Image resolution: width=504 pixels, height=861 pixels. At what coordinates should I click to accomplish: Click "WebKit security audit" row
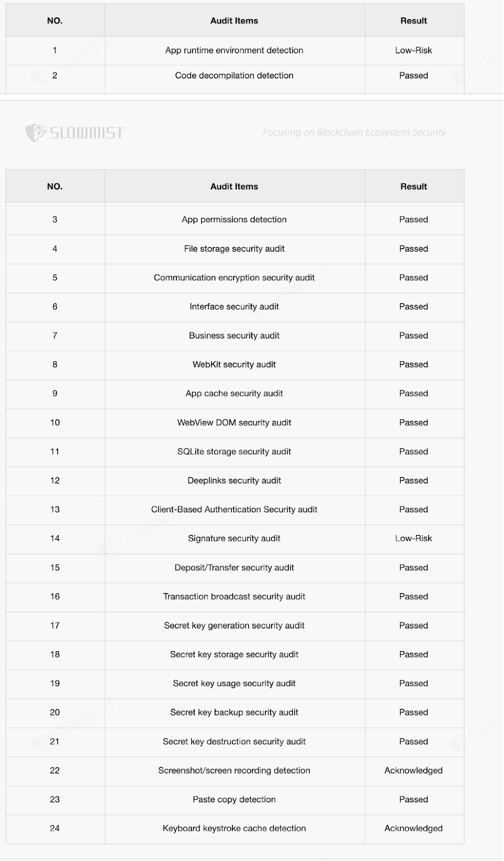234,365
